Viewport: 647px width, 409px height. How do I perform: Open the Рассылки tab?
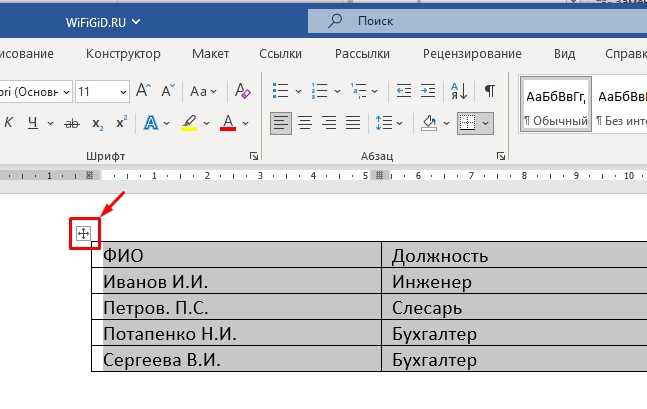362,54
